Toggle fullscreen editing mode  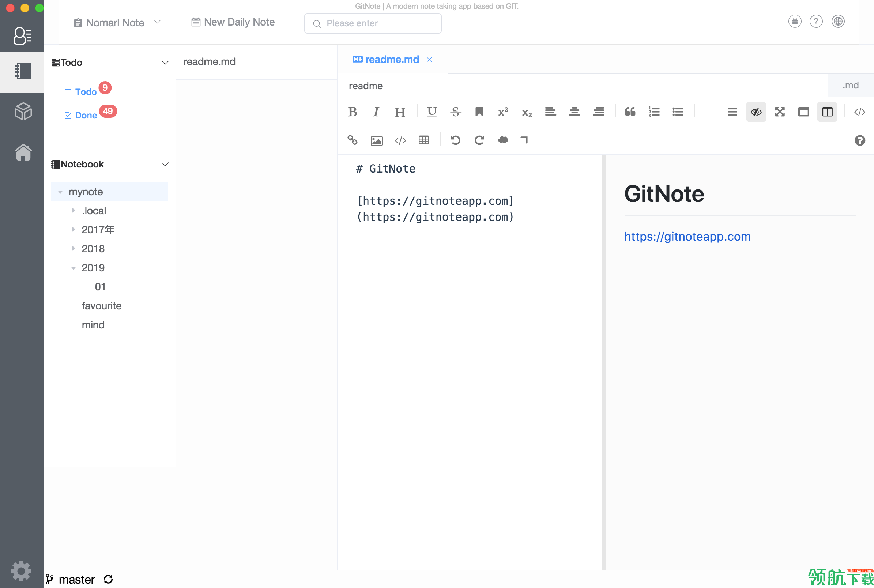pos(780,112)
